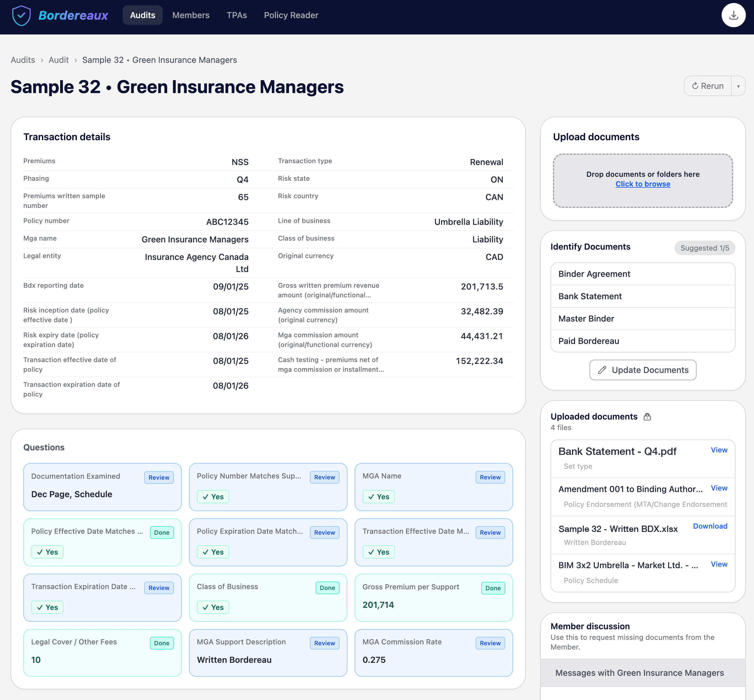Click Done on Class of Business card

click(327, 588)
